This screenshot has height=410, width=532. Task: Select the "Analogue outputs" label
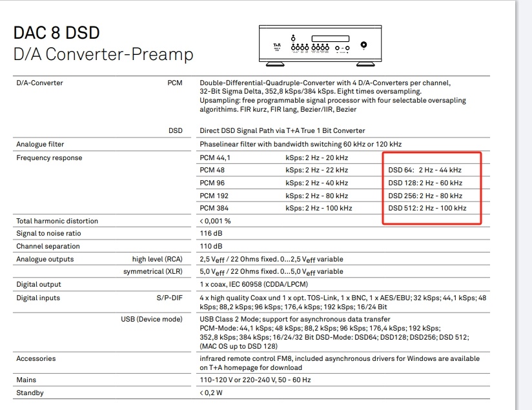click(x=45, y=260)
